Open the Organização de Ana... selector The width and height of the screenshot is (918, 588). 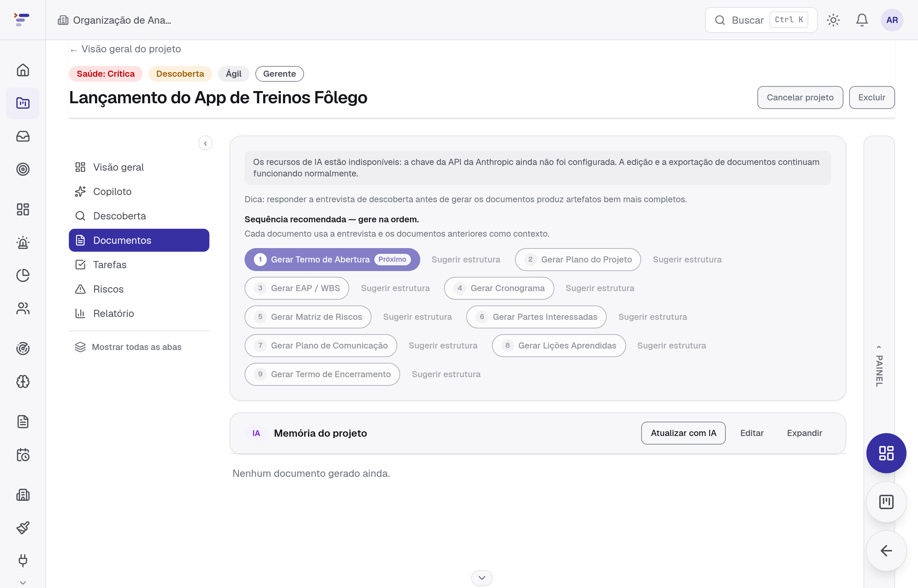[114, 20]
